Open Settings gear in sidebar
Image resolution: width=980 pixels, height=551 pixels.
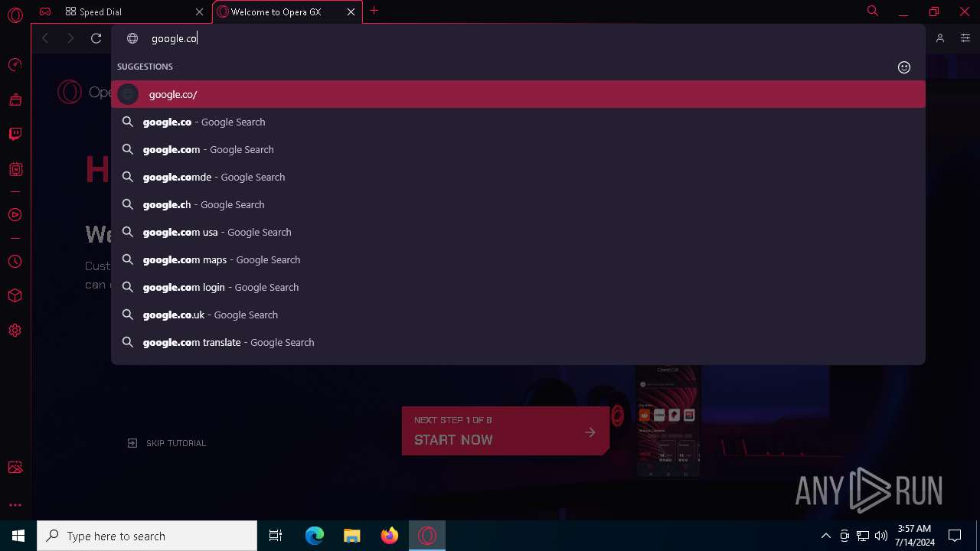pyautogui.click(x=15, y=331)
